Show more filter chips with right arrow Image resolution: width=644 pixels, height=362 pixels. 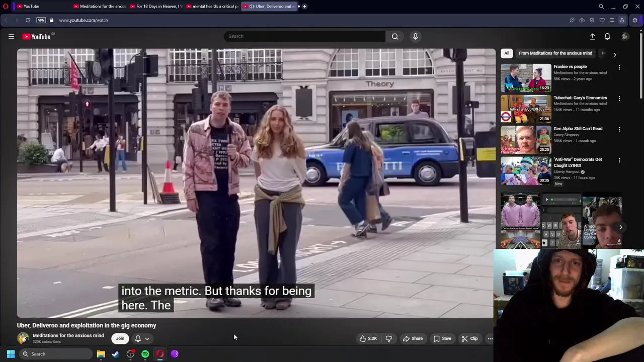coord(614,54)
